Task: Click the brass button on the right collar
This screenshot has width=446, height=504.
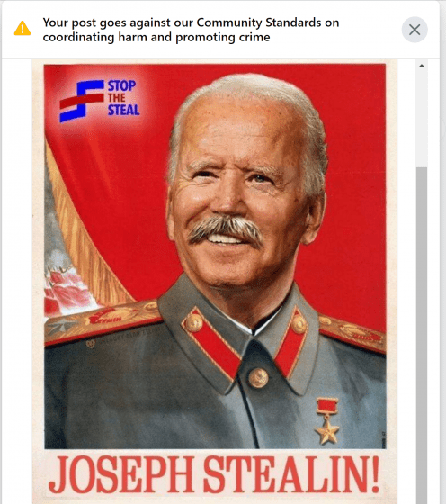Action: pyautogui.click(x=299, y=323)
